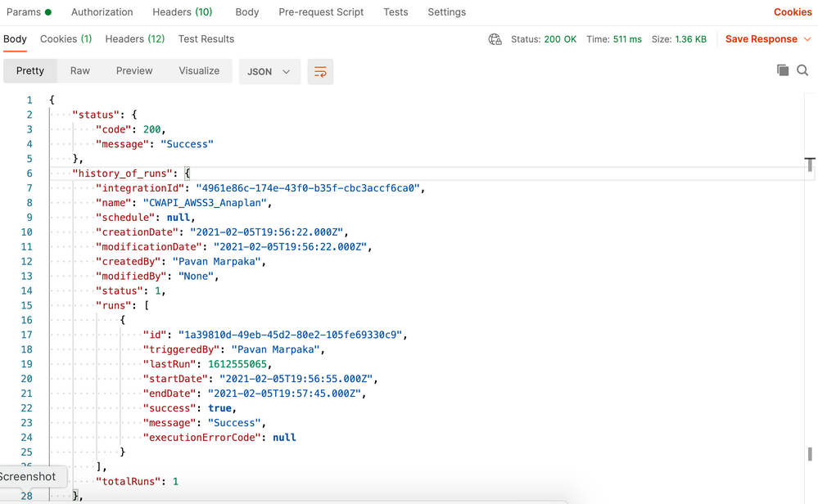Image resolution: width=818 pixels, height=504 pixels.
Task: Click the run message "Success" on line 23
Action: [233, 423]
